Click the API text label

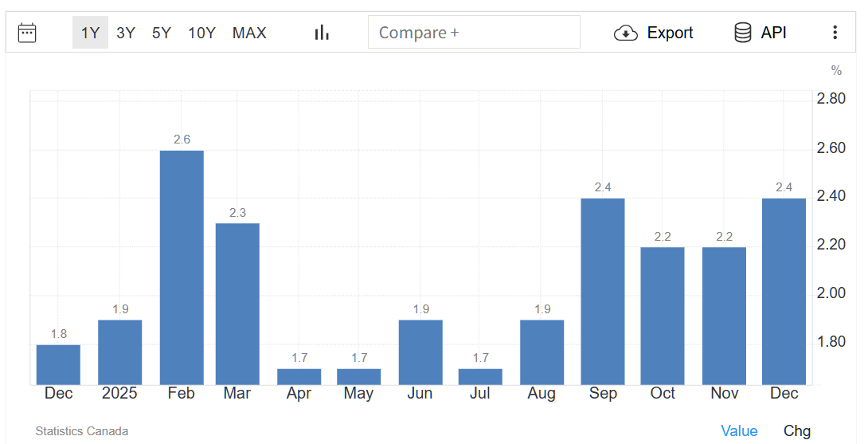773,33
